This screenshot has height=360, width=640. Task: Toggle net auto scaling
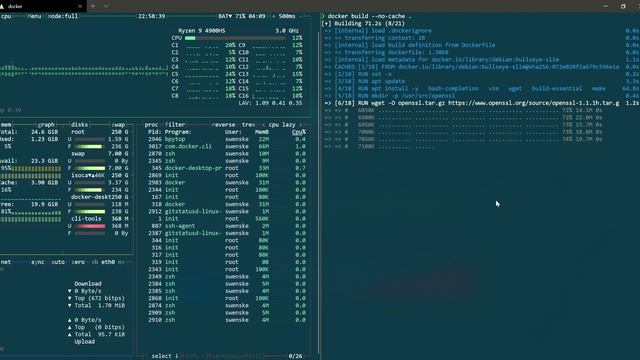tap(58, 262)
